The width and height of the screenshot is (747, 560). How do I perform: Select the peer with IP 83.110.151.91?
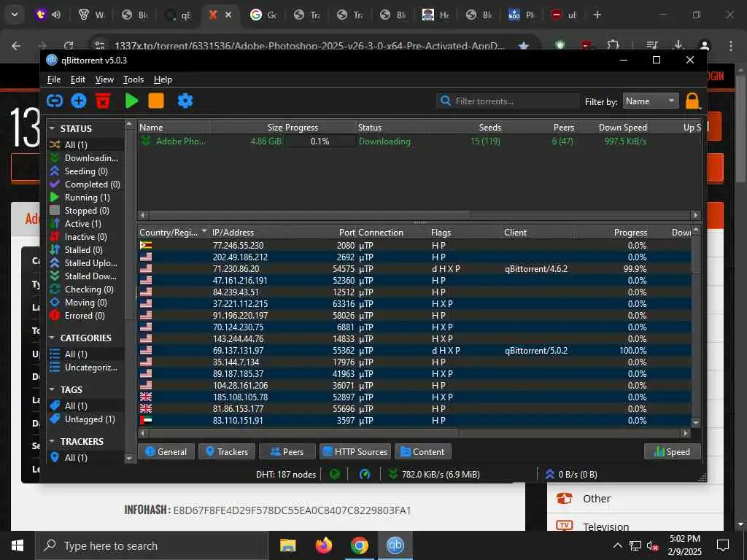tap(414, 421)
